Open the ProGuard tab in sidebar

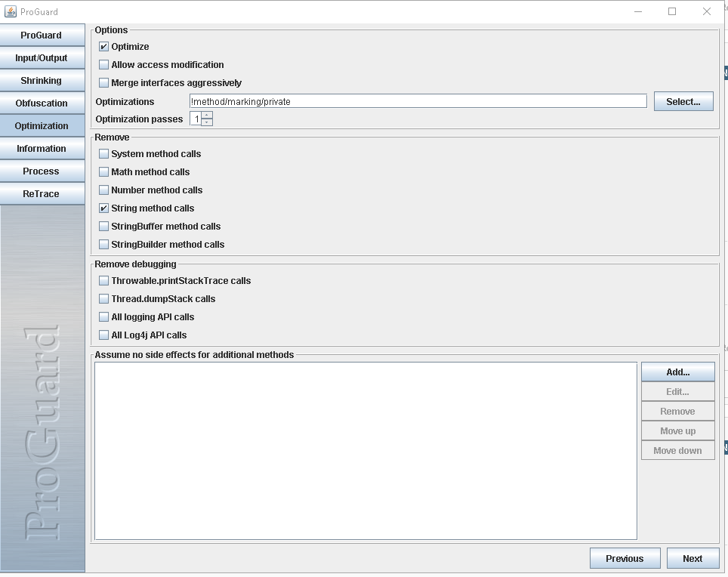point(42,35)
